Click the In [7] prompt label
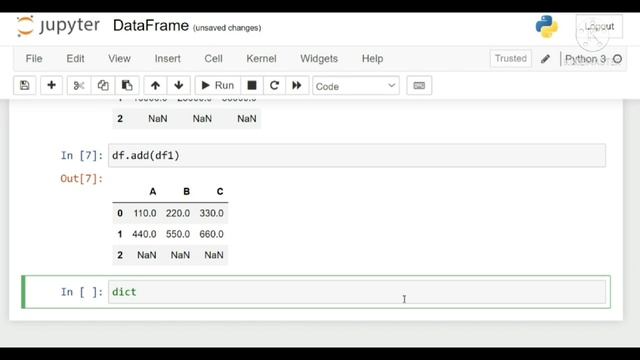The width and height of the screenshot is (640, 360). (82, 156)
